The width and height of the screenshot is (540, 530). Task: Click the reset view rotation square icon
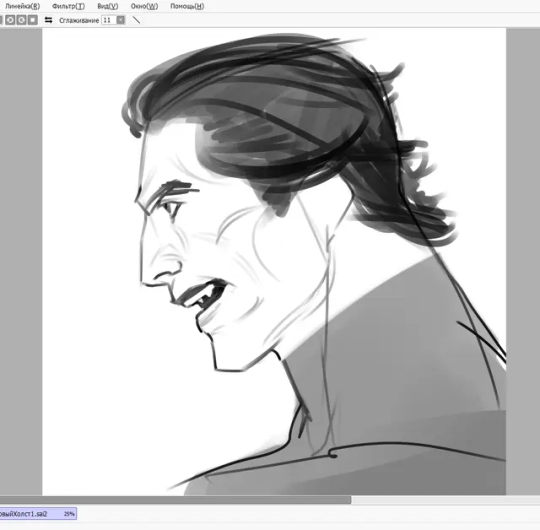click(33, 20)
